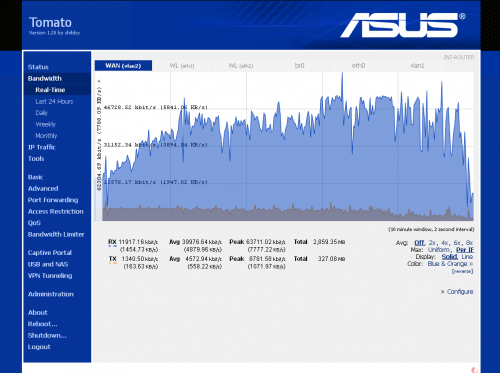Open the br0 interface tab
Viewport: 500px width, 373px height.
click(300, 65)
